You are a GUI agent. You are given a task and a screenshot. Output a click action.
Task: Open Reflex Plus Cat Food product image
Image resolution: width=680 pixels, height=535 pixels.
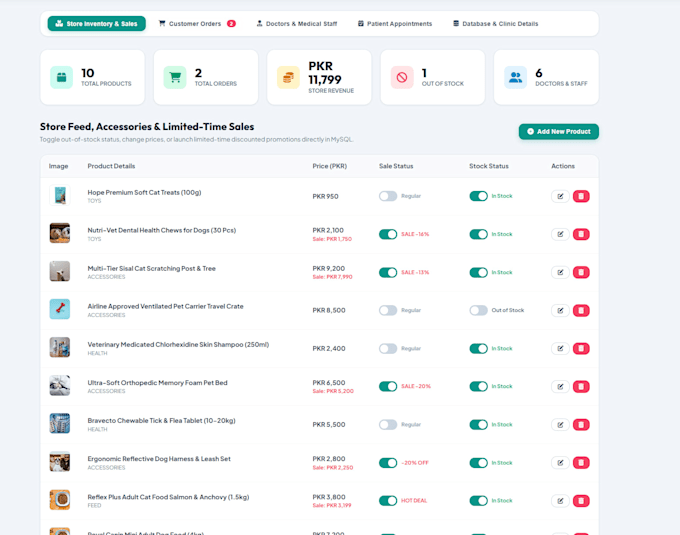click(60, 500)
